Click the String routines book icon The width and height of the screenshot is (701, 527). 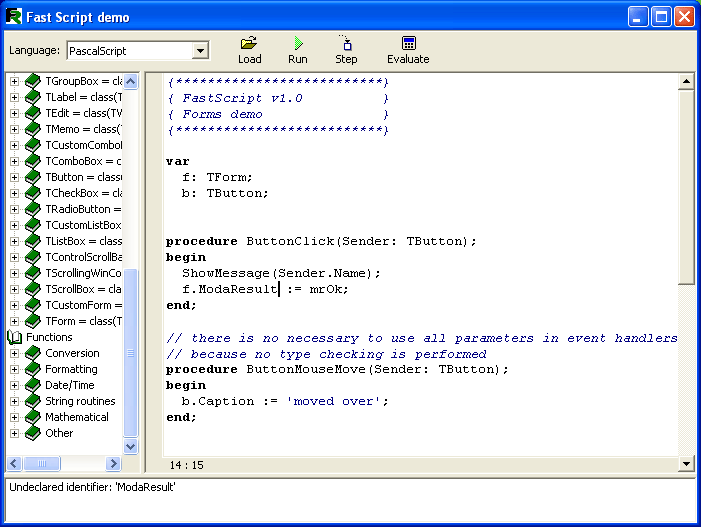33,401
